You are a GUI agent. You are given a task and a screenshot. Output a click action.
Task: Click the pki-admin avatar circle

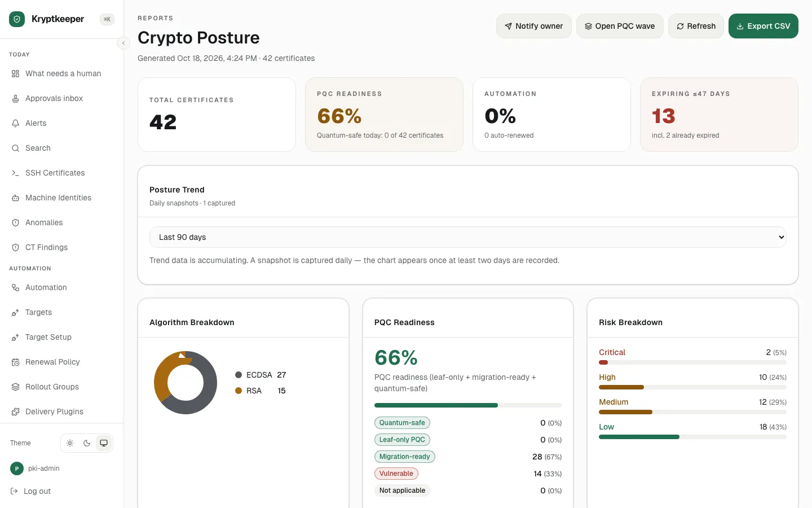pos(17,468)
